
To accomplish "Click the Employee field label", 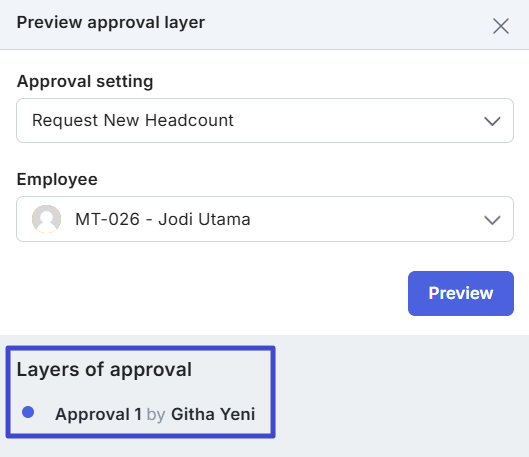I will pyautogui.click(x=57, y=179).
